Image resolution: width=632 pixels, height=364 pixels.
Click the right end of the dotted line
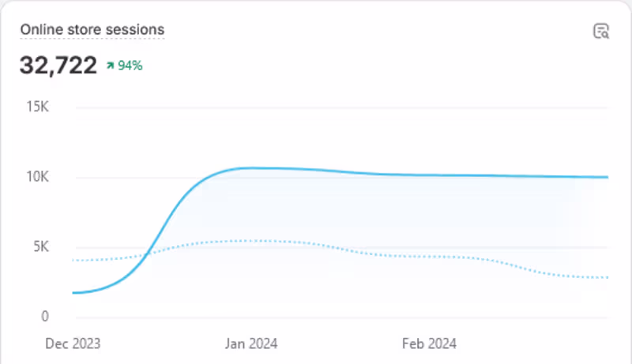coord(607,277)
